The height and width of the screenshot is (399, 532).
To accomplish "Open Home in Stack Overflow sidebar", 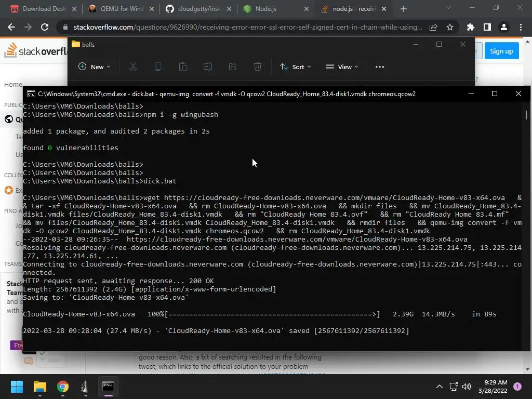I will [13, 84].
